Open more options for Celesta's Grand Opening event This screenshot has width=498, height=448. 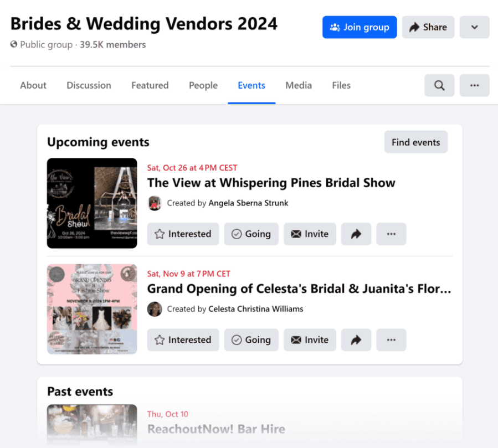pos(391,340)
